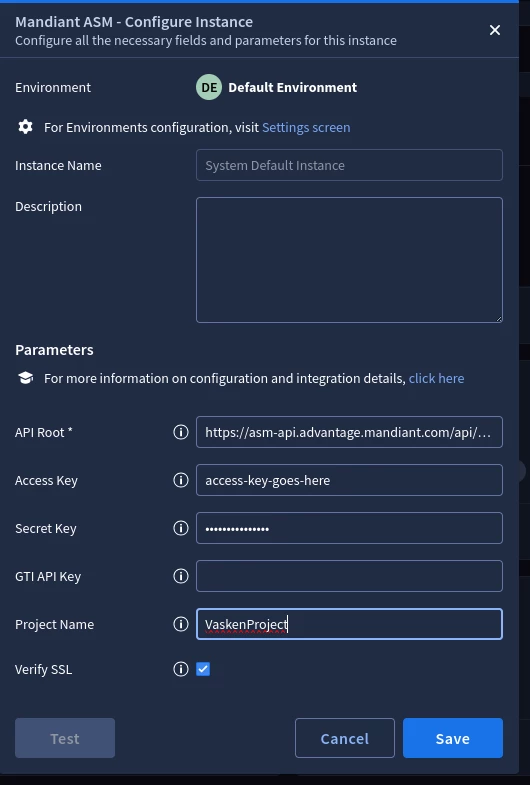The height and width of the screenshot is (785, 530).
Task: Click the info icon beside Secret Key
Action: 181,528
